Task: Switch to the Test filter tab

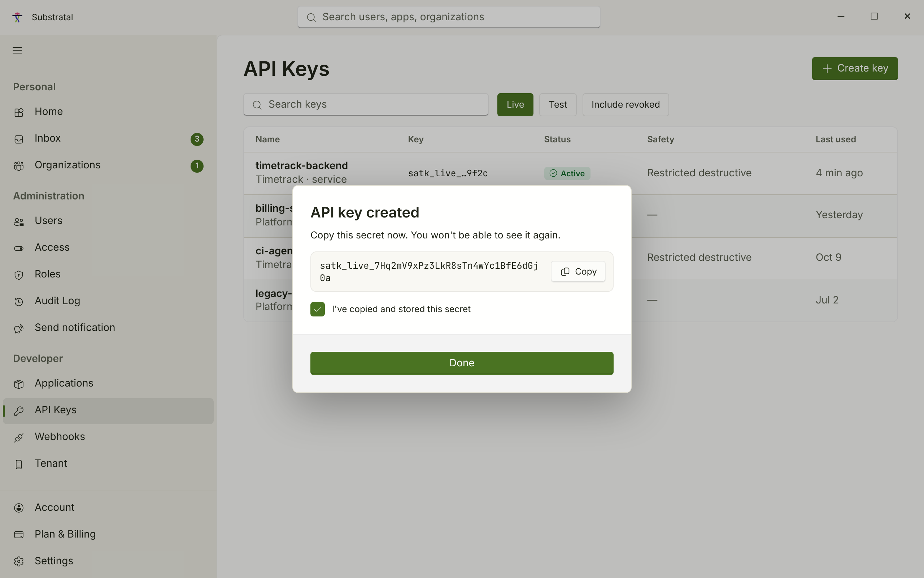Action: pyautogui.click(x=557, y=105)
